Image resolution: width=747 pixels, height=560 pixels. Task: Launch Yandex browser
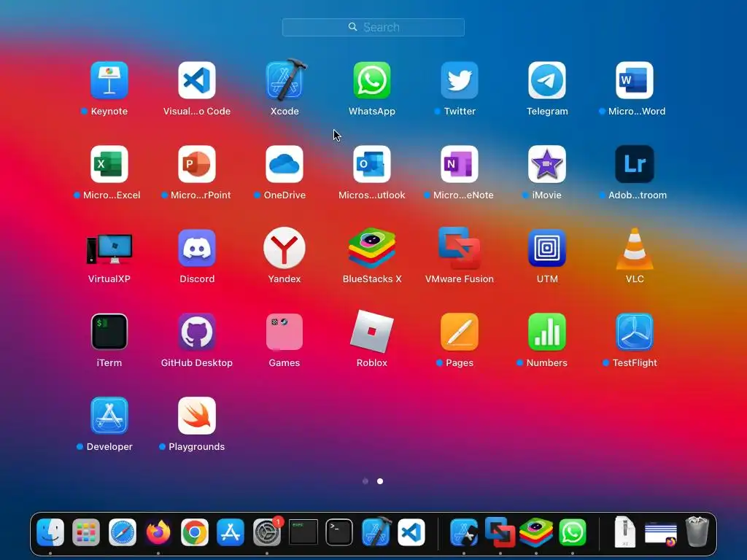[x=285, y=248]
